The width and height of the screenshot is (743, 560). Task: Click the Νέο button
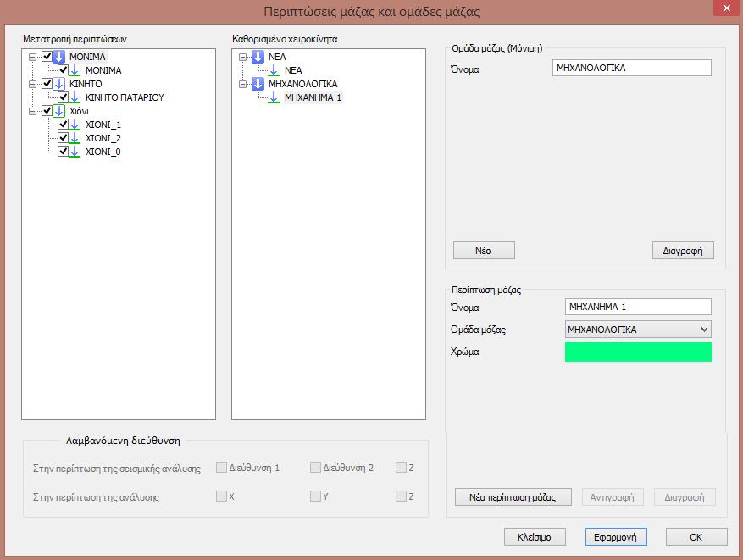(x=484, y=251)
